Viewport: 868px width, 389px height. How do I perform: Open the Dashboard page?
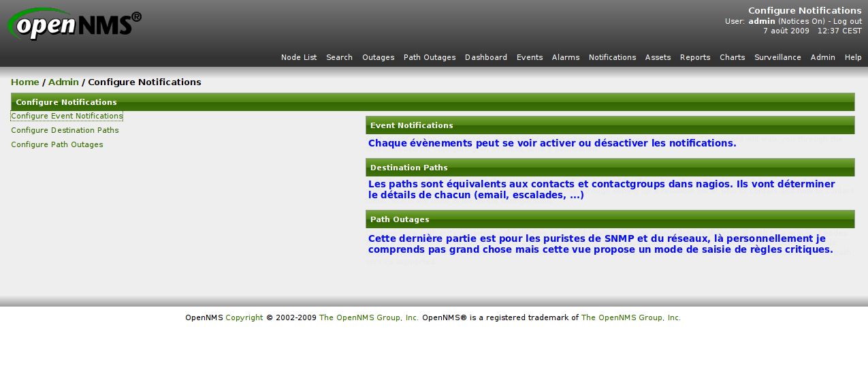coord(486,58)
